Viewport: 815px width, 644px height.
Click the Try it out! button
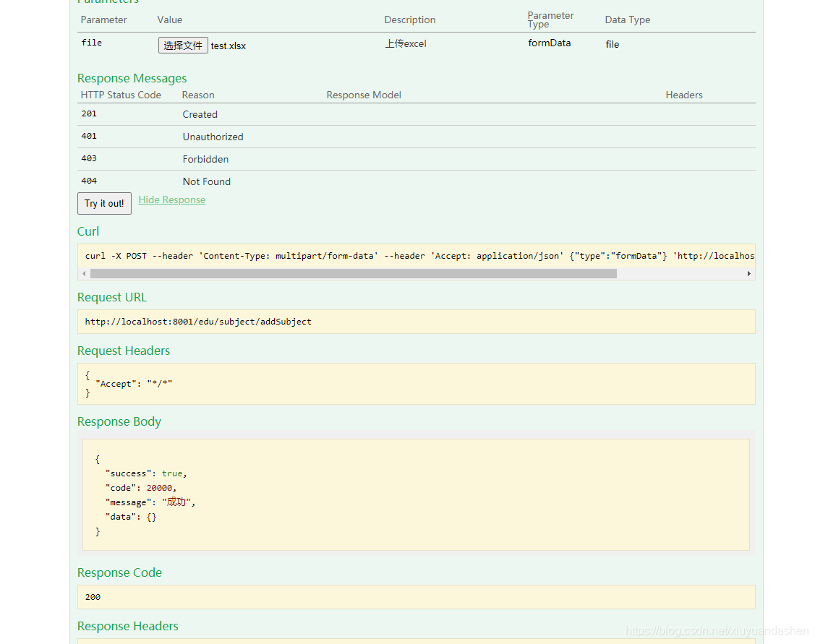pos(104,203)
